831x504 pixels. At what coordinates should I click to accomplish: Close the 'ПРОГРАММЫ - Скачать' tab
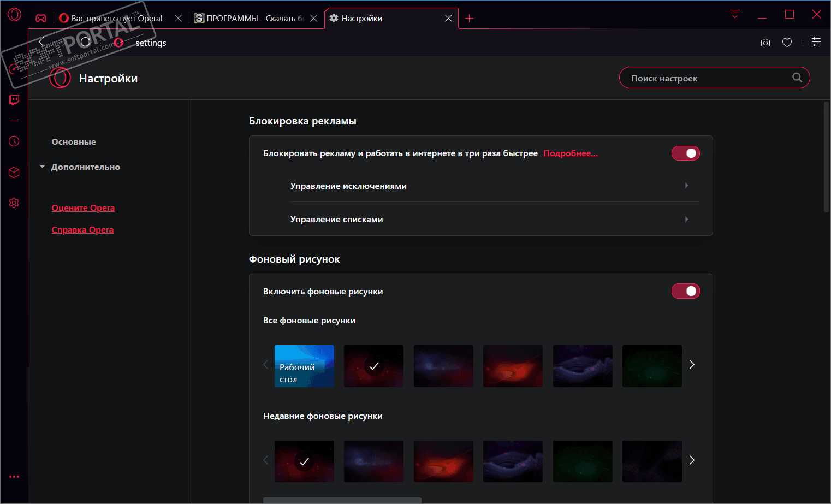click(313, 19)
